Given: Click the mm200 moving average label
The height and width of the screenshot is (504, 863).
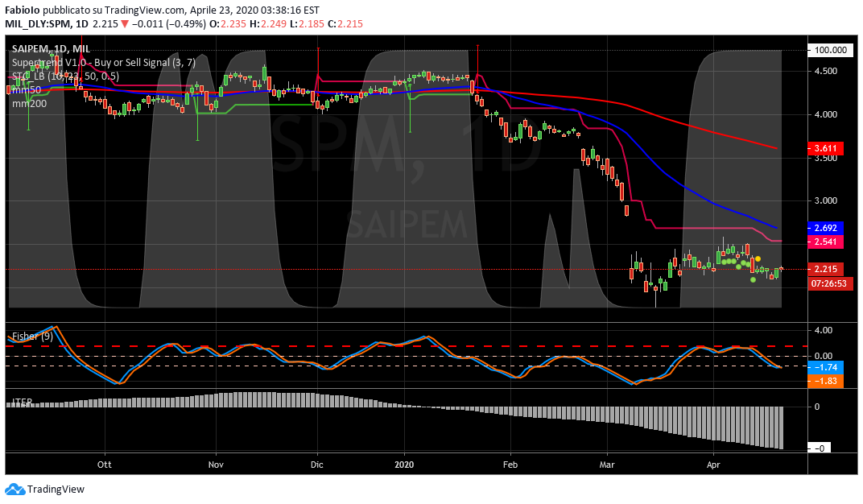Looking at the screenshot, I should pos(28,103).
